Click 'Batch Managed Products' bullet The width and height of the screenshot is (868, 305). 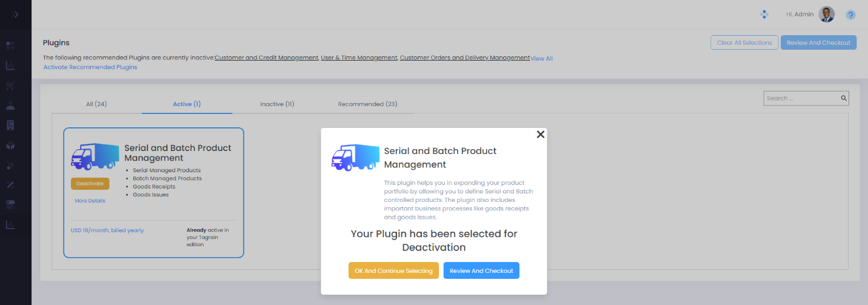coord(167,178)
